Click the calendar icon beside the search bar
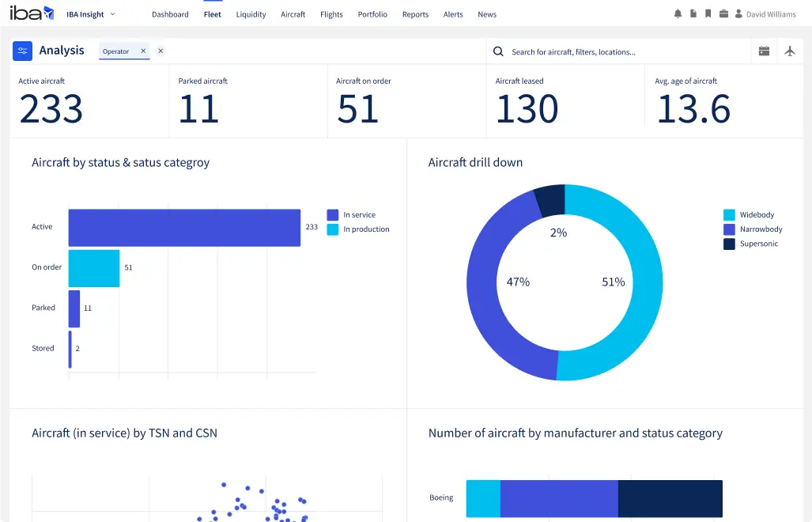The height and width of the screenshot is (522, 812). (x=764, y=50)
